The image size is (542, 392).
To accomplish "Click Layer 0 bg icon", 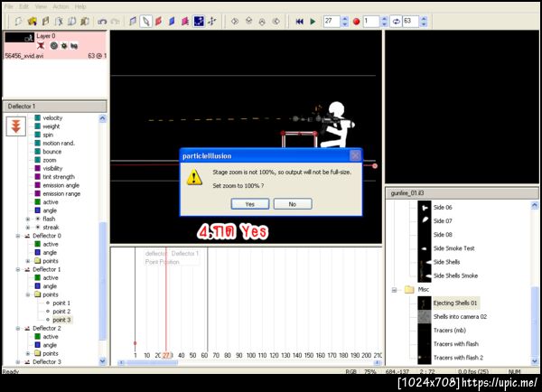I will (x=74, y=46).
